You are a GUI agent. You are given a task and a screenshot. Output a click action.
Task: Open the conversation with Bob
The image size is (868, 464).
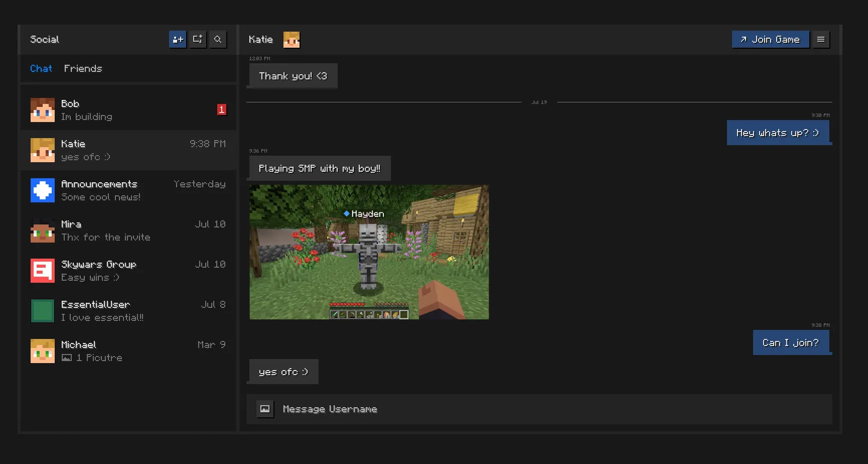point(128,110)
